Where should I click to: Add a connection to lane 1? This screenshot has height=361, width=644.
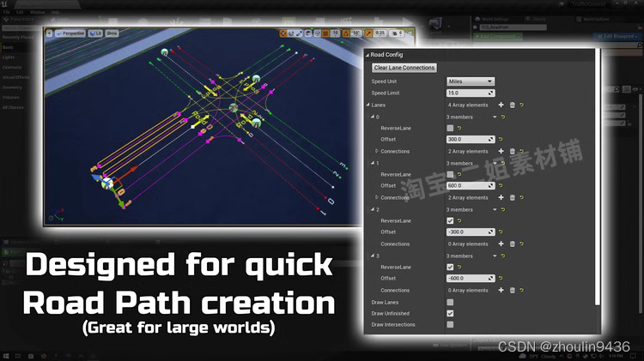click(501, 198)
